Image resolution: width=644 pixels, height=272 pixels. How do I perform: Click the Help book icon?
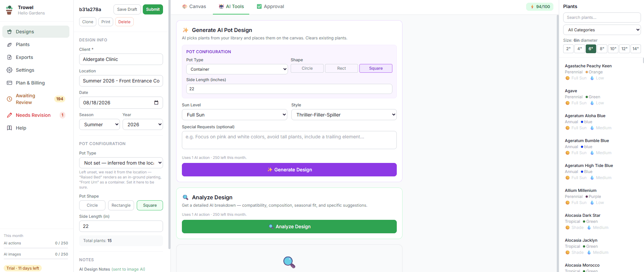click(x=9, y=128)
